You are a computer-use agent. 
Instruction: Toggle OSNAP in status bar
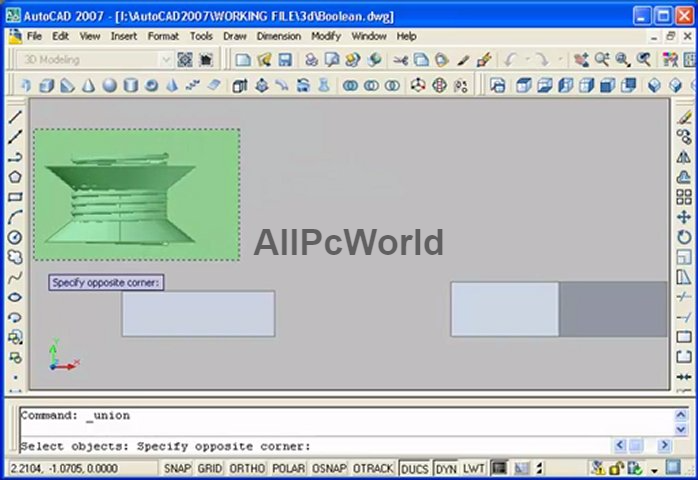[329, 468]
